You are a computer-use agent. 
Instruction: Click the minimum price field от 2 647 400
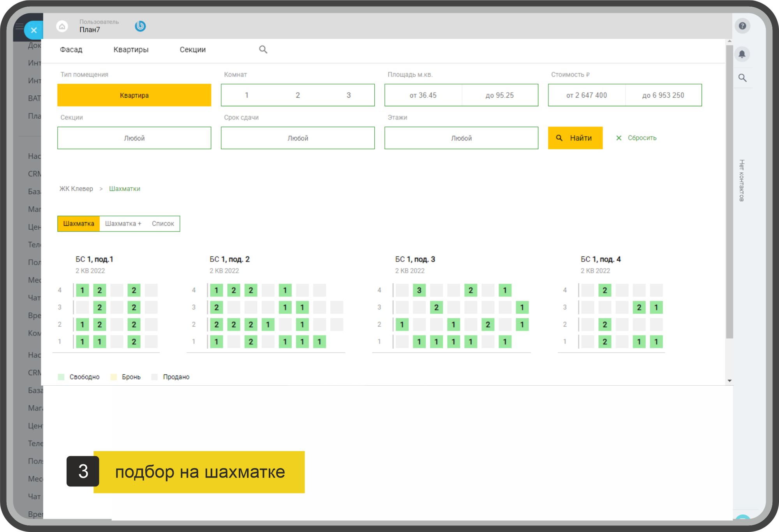(586, 95)
